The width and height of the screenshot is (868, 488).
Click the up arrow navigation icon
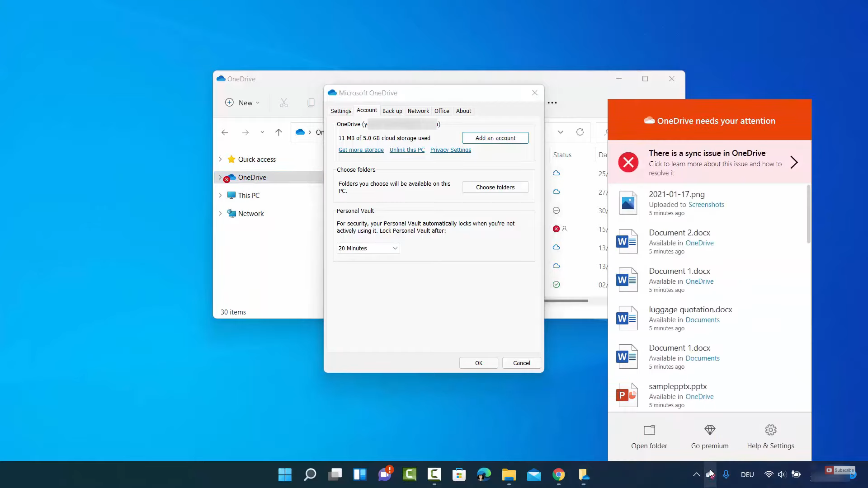click(278, 132)
